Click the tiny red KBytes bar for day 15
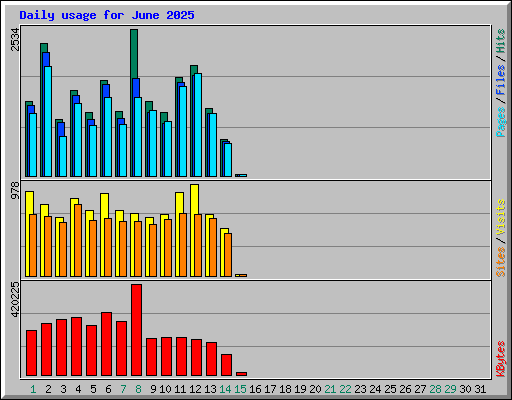The width and height of the screenshot is (512, 400). tap(241, 374)
